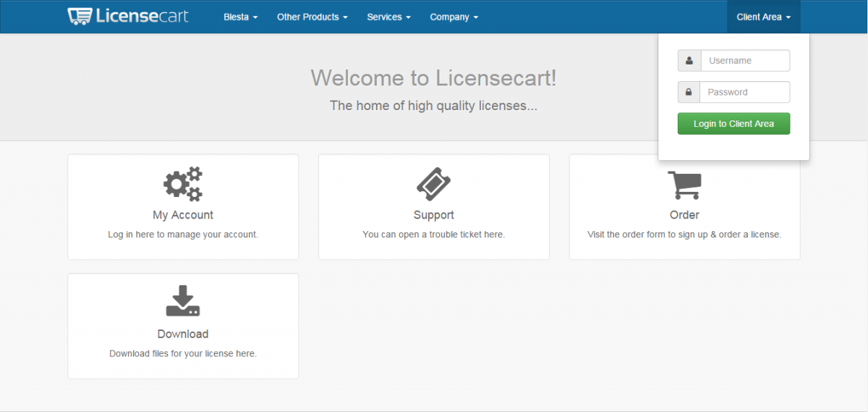Click "Log in here to manage your account."
868x412 pixels.
(x=183, y=235)
